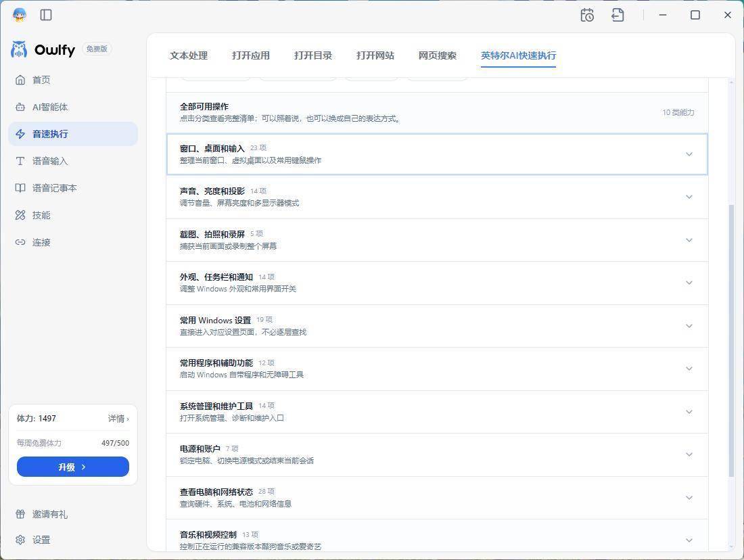Click the 升级 upgrade button

pos(72,467)
